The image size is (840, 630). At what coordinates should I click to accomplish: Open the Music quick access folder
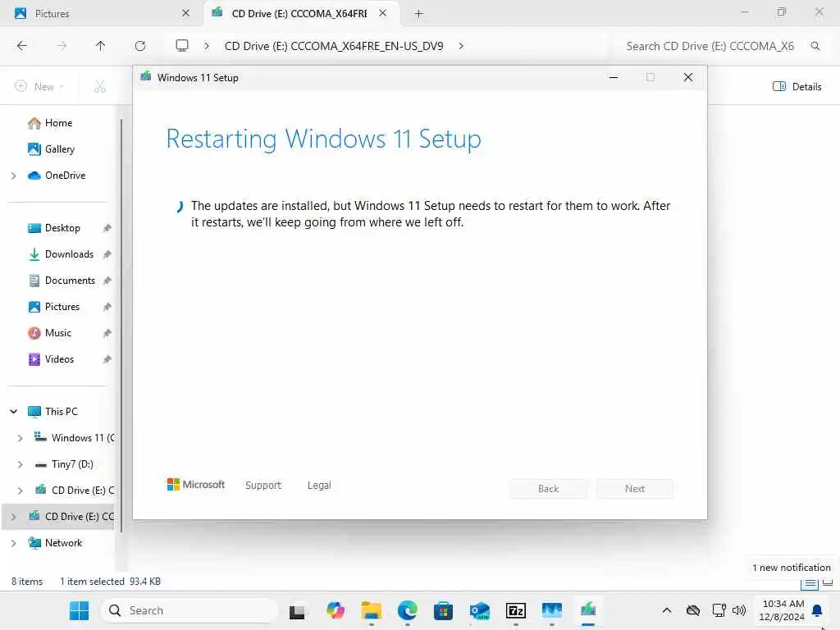(49, 333)
